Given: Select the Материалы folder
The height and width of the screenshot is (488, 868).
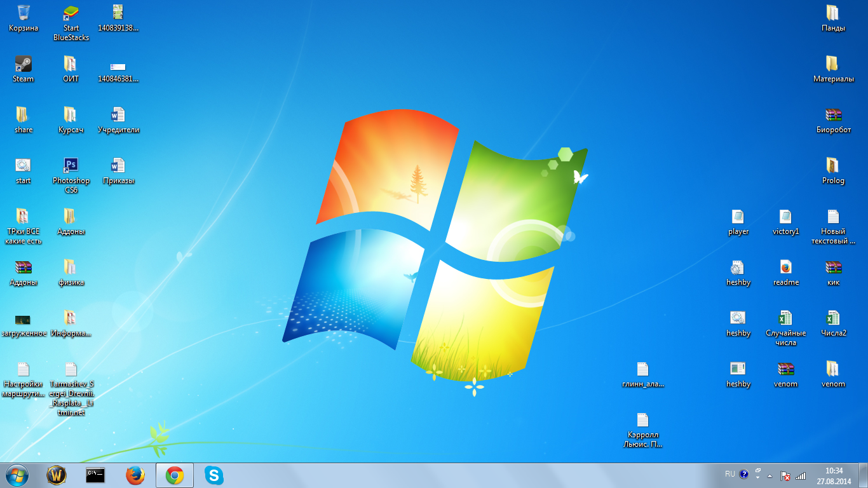Looking at the screenshot, I should point(833,69).
